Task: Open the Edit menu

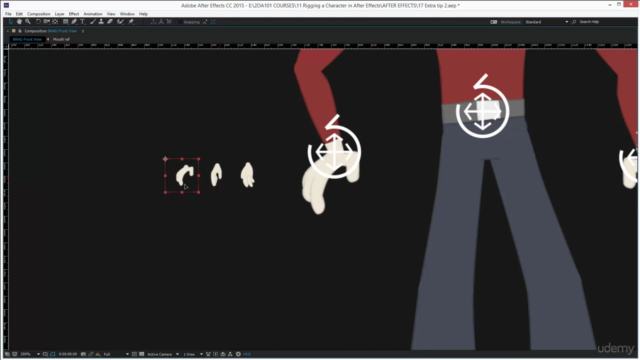Action: point(19,14)
